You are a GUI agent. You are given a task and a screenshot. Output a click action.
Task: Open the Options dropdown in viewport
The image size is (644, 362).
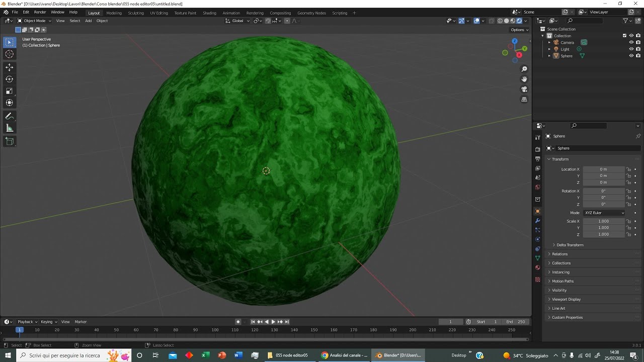pos(520,30)
